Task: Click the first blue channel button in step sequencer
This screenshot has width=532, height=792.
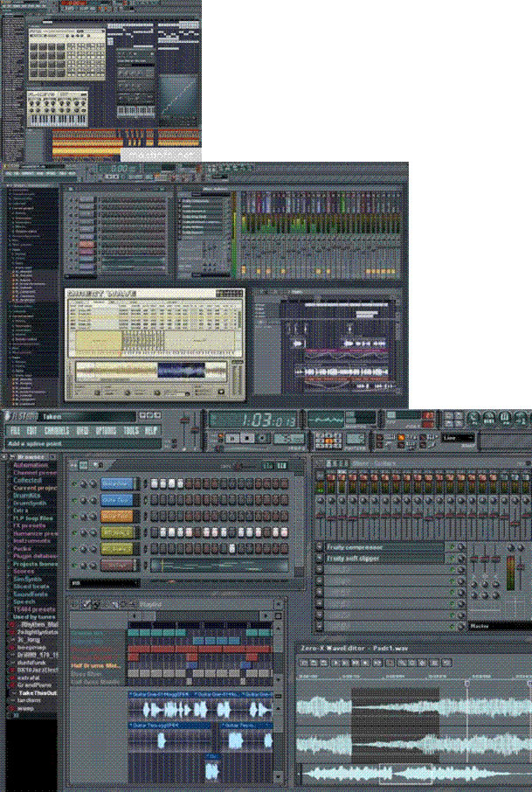Action: pyautogui.click(x=117, y=484)
